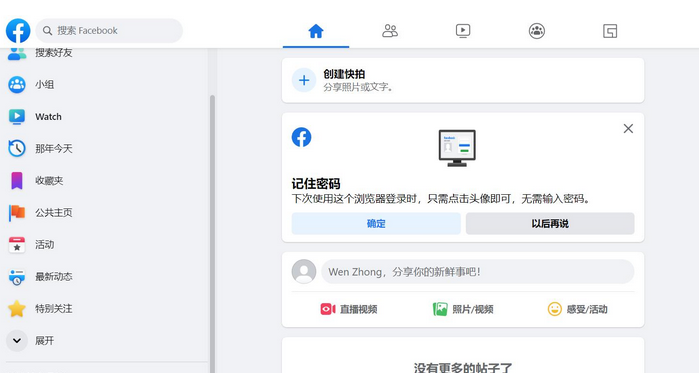Open 公共主页 pages label
The height and width of the screenshot is (373, 700).
[x=54, y=213]
